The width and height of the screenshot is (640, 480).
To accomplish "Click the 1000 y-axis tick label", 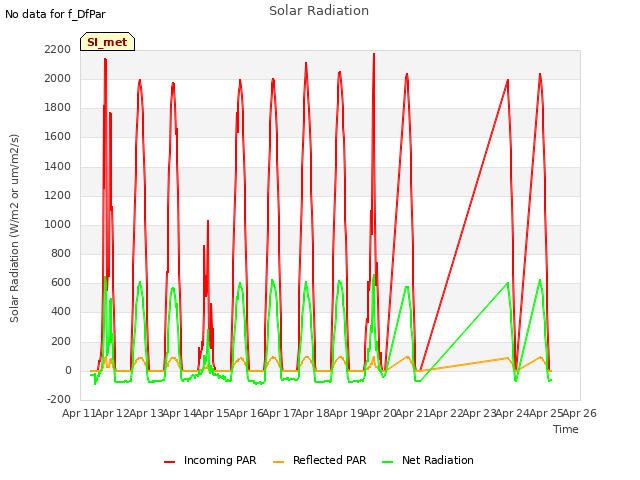I will coord(58,224).
